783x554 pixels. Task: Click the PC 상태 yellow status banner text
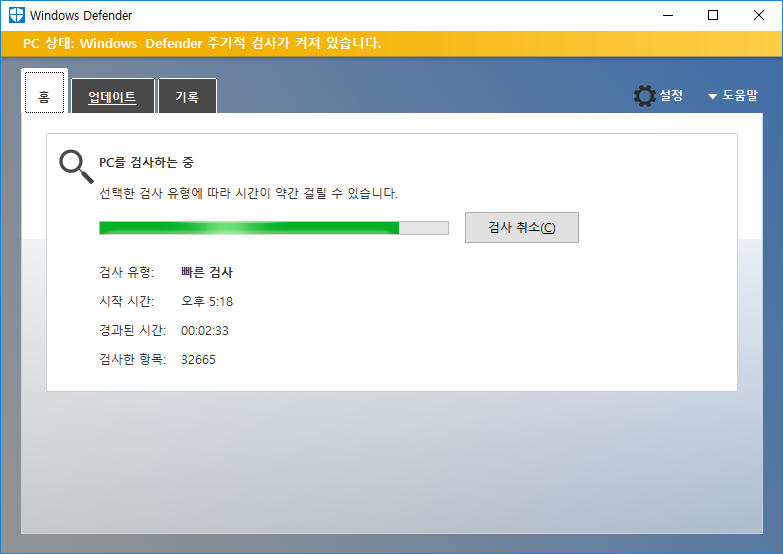pyautogui.click(x=202, y=43)
